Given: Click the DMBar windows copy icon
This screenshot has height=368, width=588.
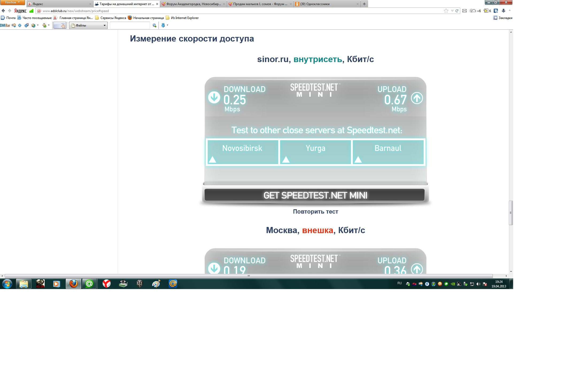Looking at the screenshot, I should [26, 25].
